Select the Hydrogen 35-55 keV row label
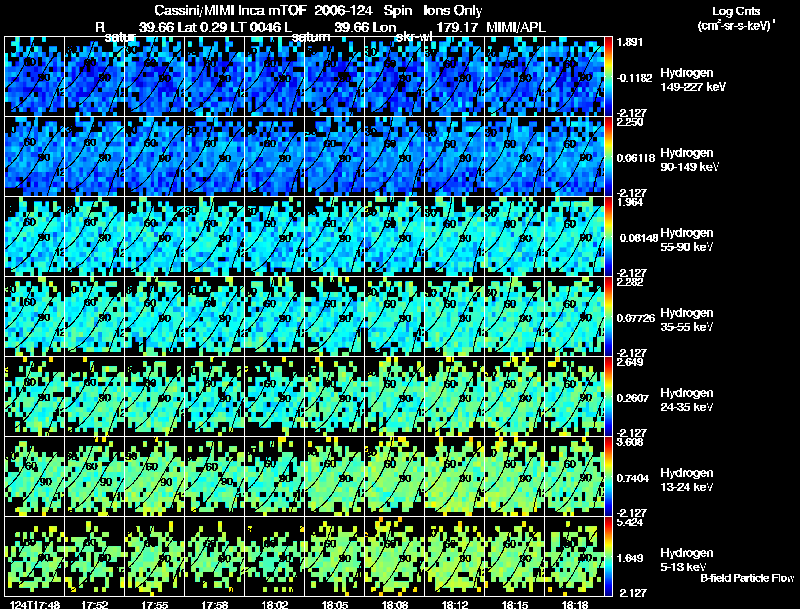800x609 pixels. (x=687, y=320)
